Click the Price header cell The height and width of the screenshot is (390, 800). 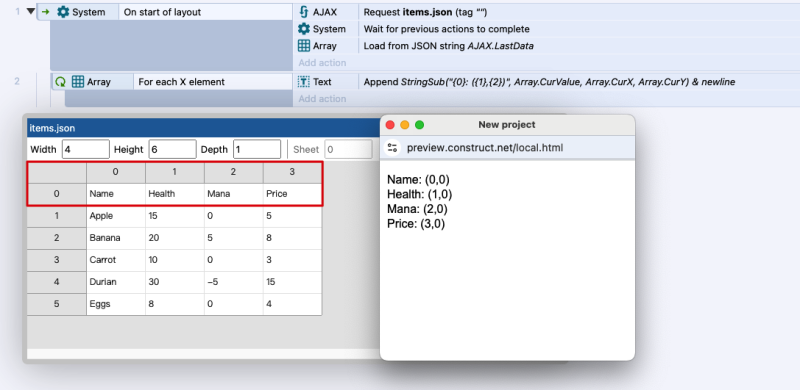(x=292, y=194)
